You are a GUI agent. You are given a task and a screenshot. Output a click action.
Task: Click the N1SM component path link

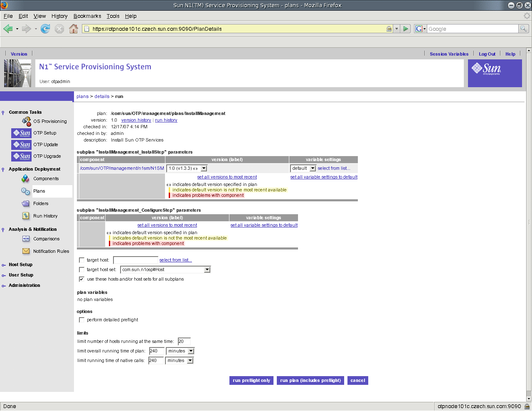tap(122, 168)
